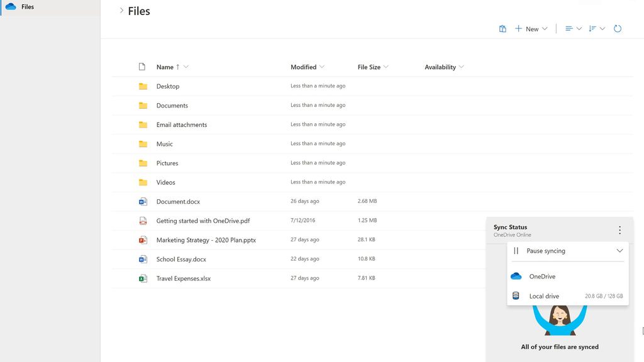The height and width of the screenshot is (362, 644).
Task: Expand the Pause syncing options chevron
Action: tap(620, 251)
